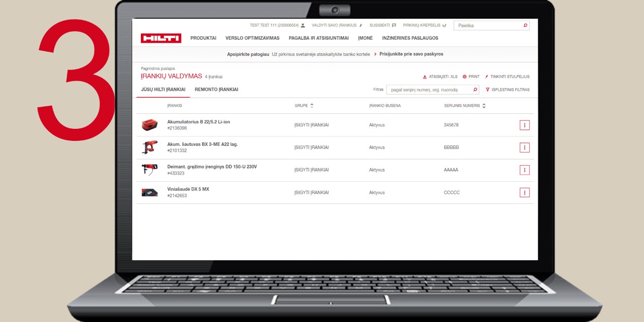Screen dimensions: 644x322
Task: Open the Produktai menu
Action: pyautogui.click(x=203, y=38)
